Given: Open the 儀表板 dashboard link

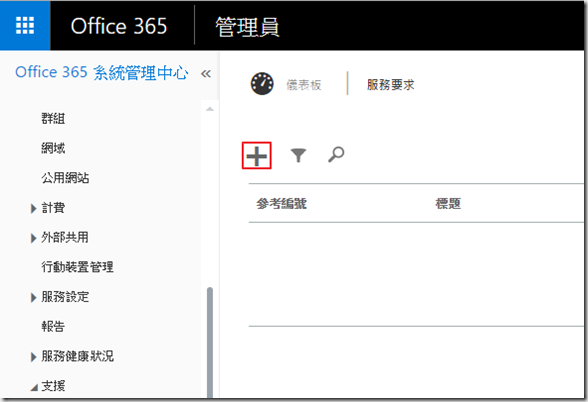Looking at the screenshot, I should click(x=304, y=85).
